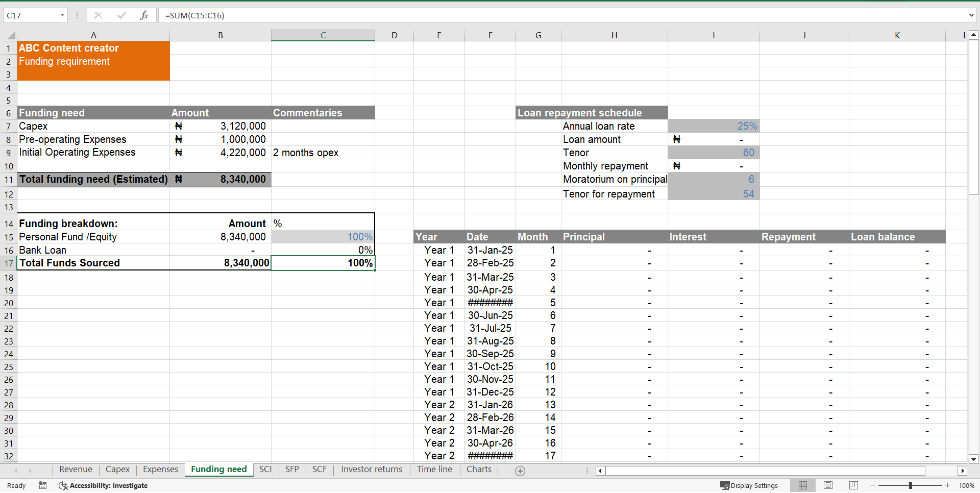Select the Annual loan rate 25% cell

(x=714, y=126)
